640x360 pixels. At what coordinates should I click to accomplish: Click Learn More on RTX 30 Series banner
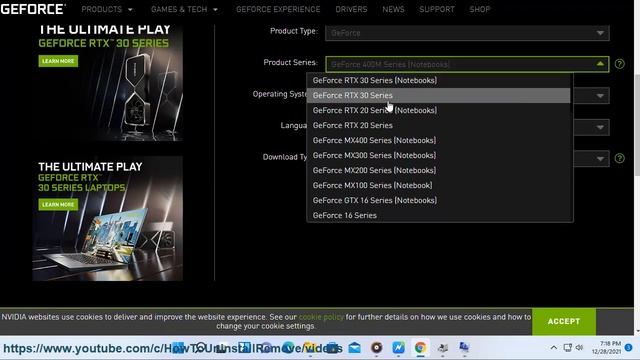coord(58,61)
